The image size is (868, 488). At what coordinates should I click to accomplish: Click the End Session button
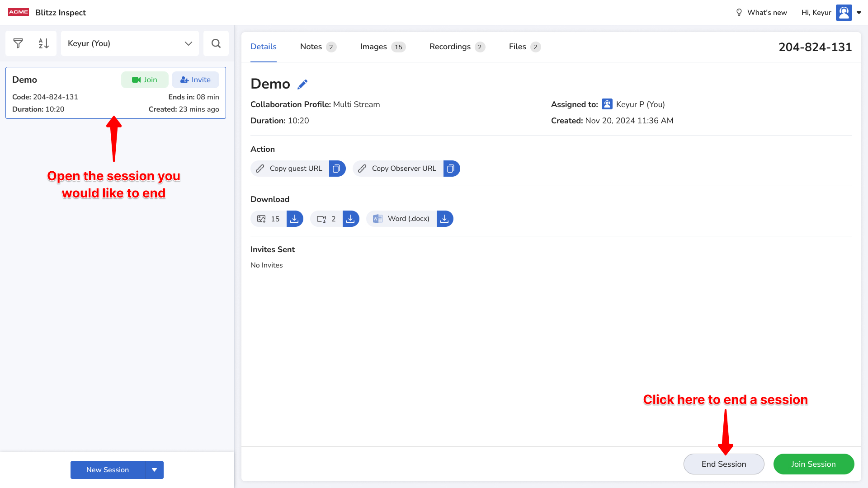(x=723, y=464)
